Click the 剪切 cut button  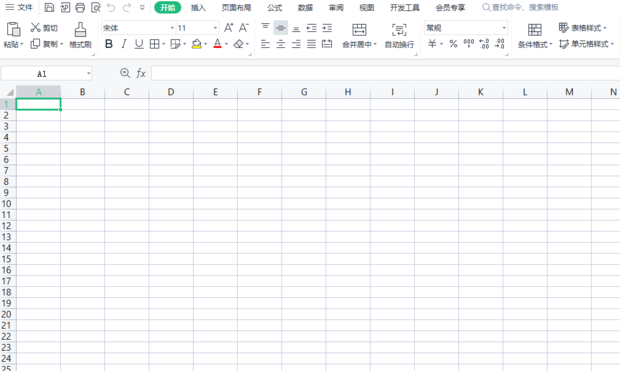[x=44, y=28]
